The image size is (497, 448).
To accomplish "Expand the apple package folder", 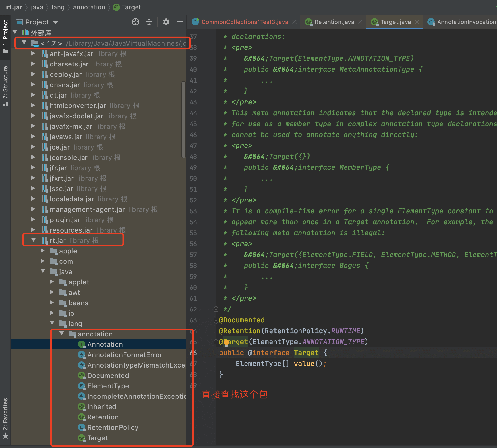I will click(43, 251).
